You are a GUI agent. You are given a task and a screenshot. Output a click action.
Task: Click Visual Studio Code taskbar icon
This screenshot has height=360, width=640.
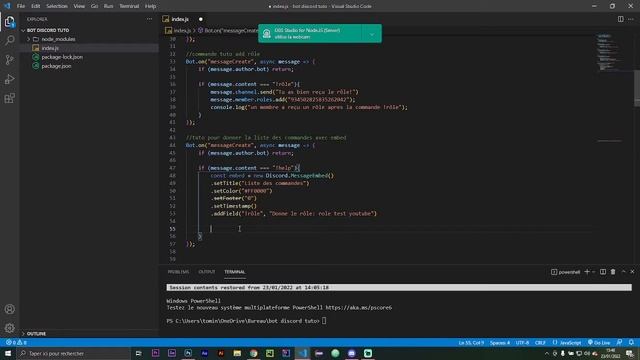point(302,353)
